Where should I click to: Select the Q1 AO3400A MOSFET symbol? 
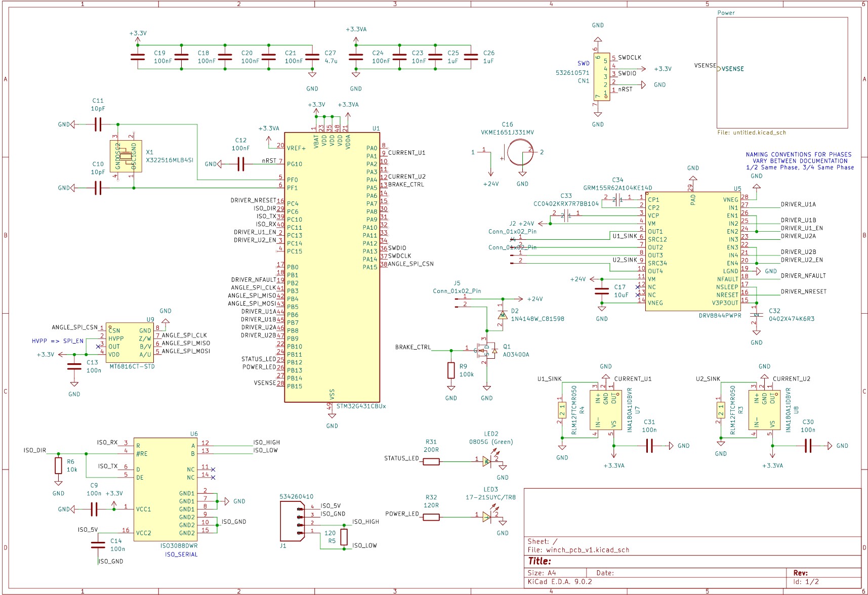(486, 350)
